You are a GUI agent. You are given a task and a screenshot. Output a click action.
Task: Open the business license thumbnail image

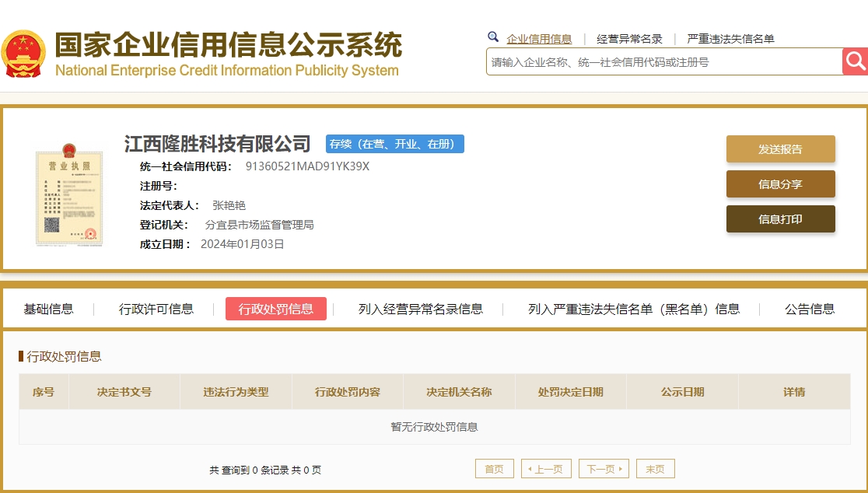click(69, 194)
